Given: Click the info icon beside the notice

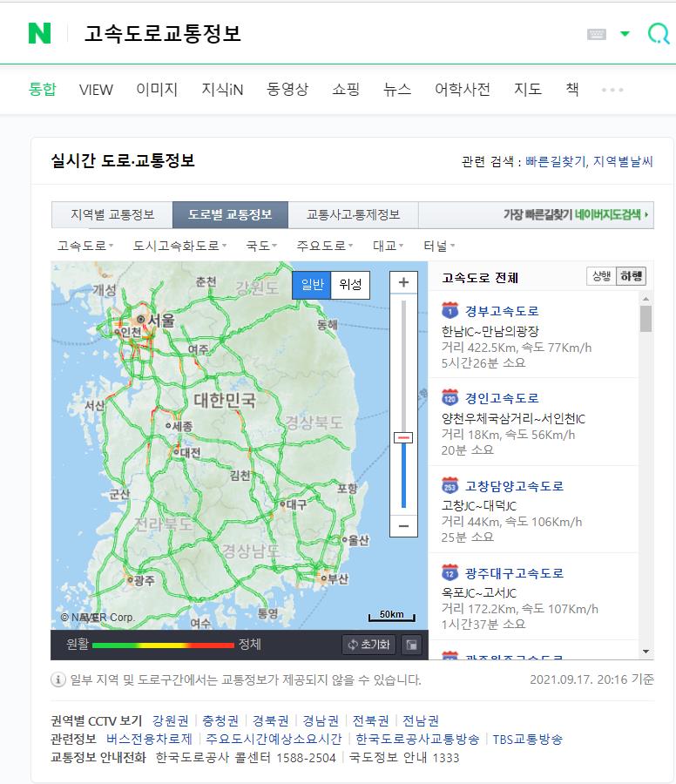Looking at the screenshot, I should click(x=58, y=679).
